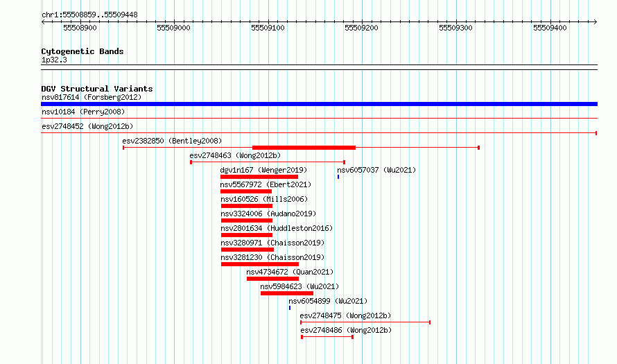Viewport: 617px width, 364px height.
Task: Click nsv6054899 (Wu2021) variant label
Action: (328, 301)
